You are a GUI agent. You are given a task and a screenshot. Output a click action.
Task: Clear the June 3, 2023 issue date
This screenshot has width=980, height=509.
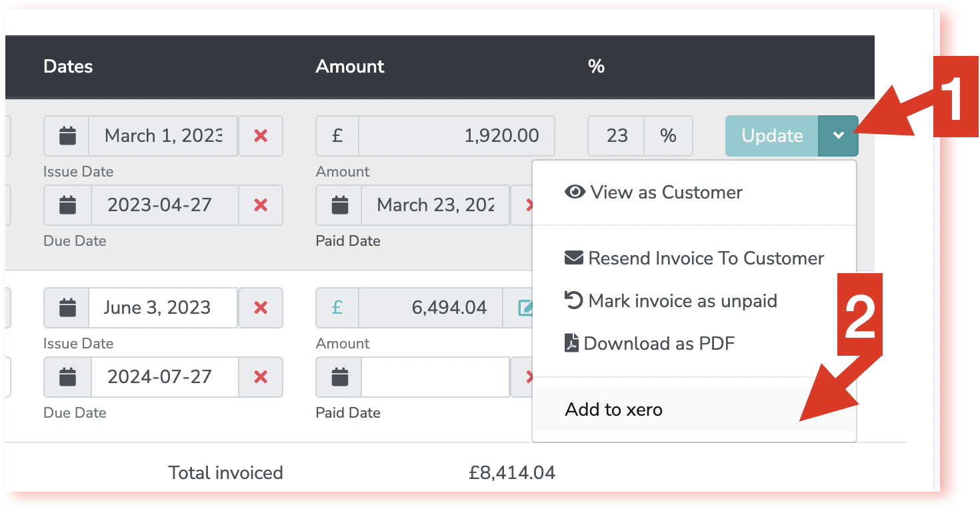[261, 308]
